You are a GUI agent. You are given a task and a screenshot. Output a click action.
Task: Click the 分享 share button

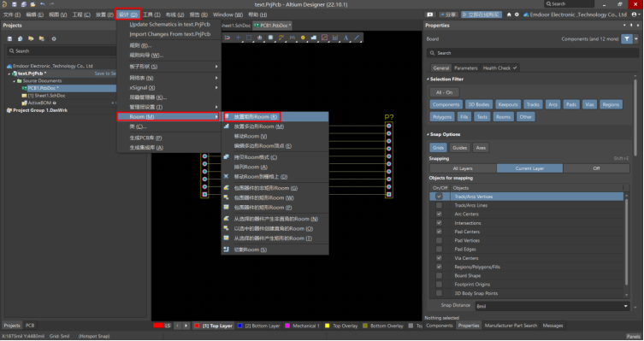coord(448,15)
